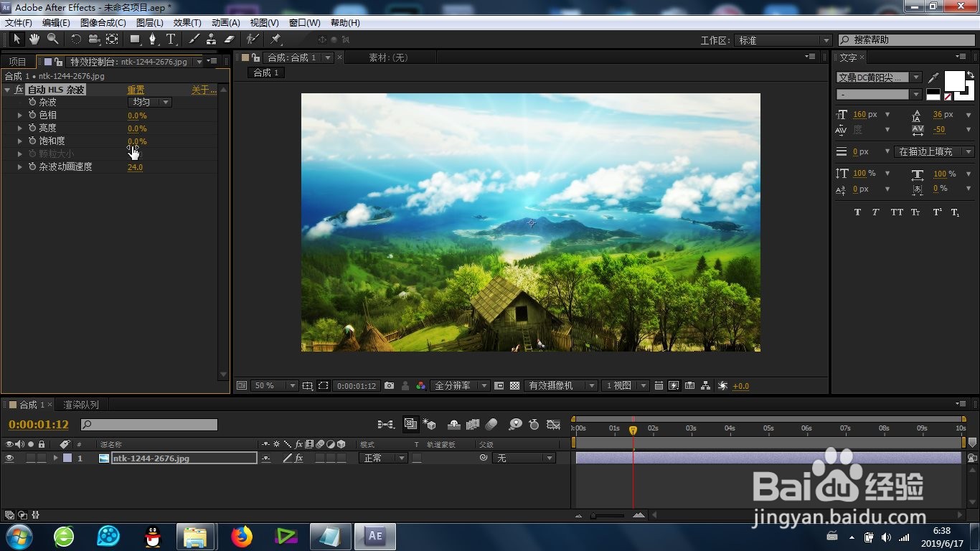Expand the 亮度 property

[20, 128]
